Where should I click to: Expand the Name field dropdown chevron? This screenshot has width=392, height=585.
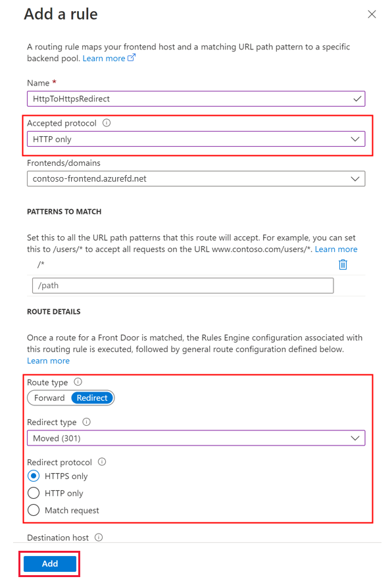355,98
